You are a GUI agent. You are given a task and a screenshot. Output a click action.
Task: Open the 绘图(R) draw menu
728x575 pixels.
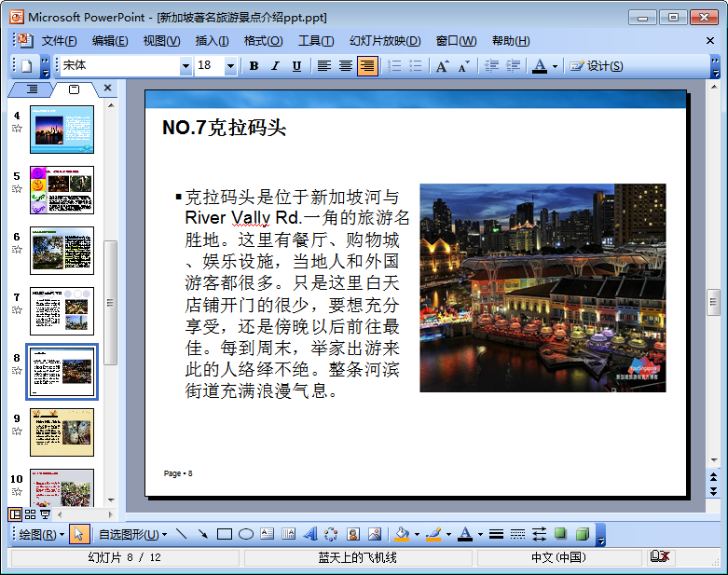pos(41,535)
